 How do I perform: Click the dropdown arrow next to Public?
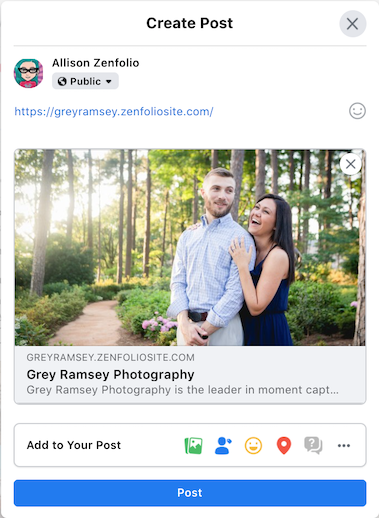(x=109, y=81)
